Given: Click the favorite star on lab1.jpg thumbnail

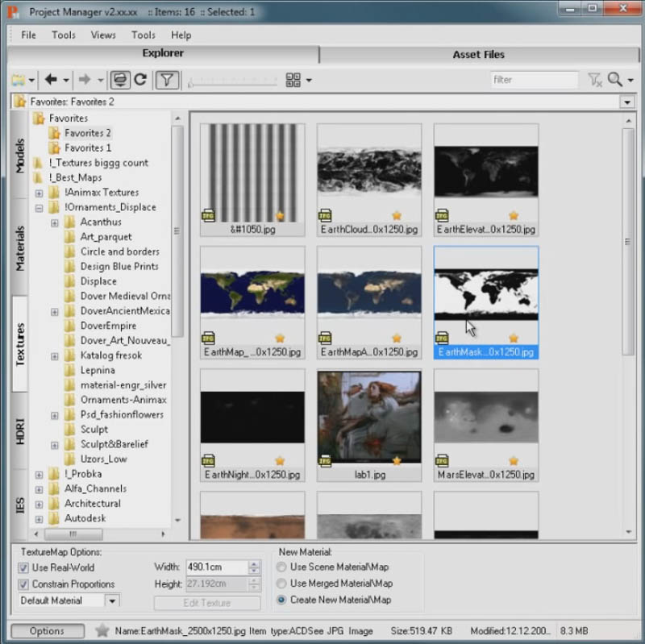Looking at the screenshot, I should (395, 462).
